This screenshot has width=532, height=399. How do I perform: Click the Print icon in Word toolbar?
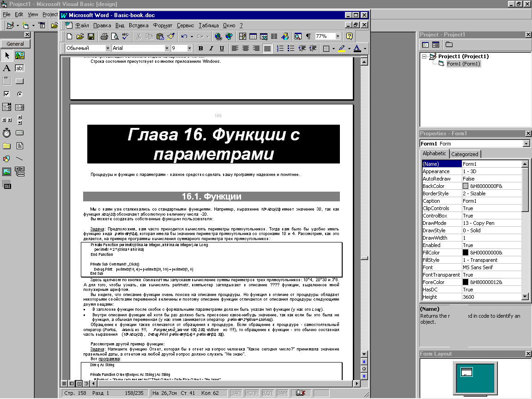pyautogui.click(x=104, y=36)
